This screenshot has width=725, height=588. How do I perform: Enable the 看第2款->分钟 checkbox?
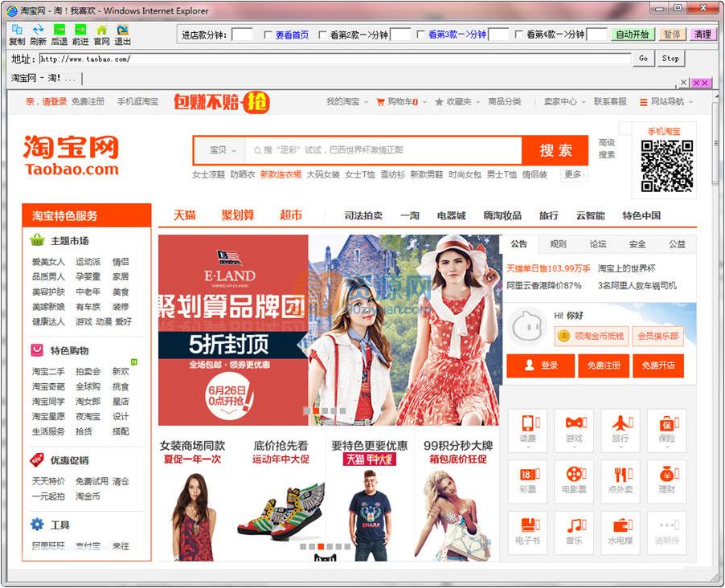[x=322, y=35]
